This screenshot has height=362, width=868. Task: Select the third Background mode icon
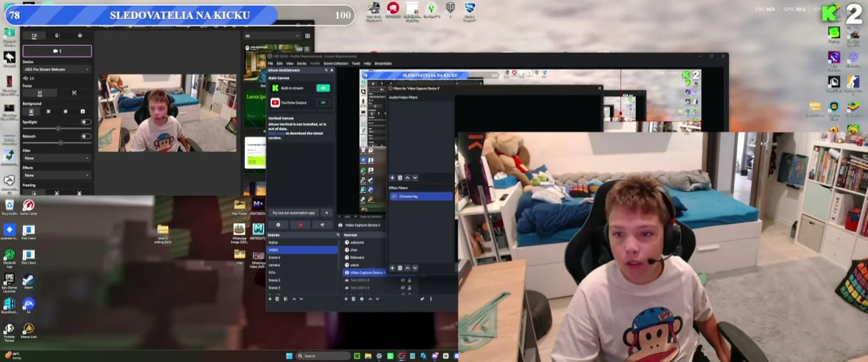pos(65,111)
